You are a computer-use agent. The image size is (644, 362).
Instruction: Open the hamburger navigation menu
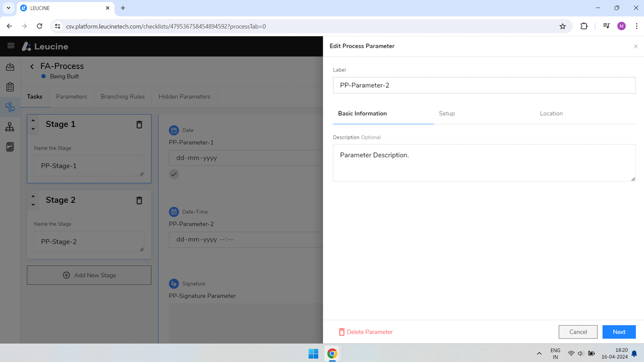coord(10,46)
